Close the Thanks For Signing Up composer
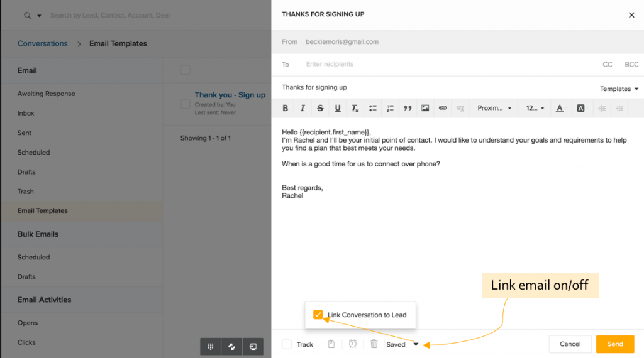644x358 pixels. [631, 15]
